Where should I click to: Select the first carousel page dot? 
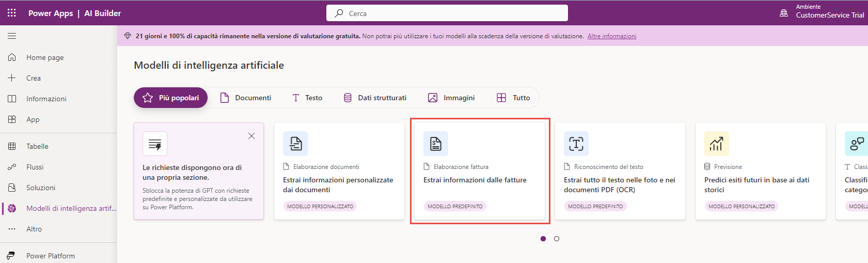(543, 239)
